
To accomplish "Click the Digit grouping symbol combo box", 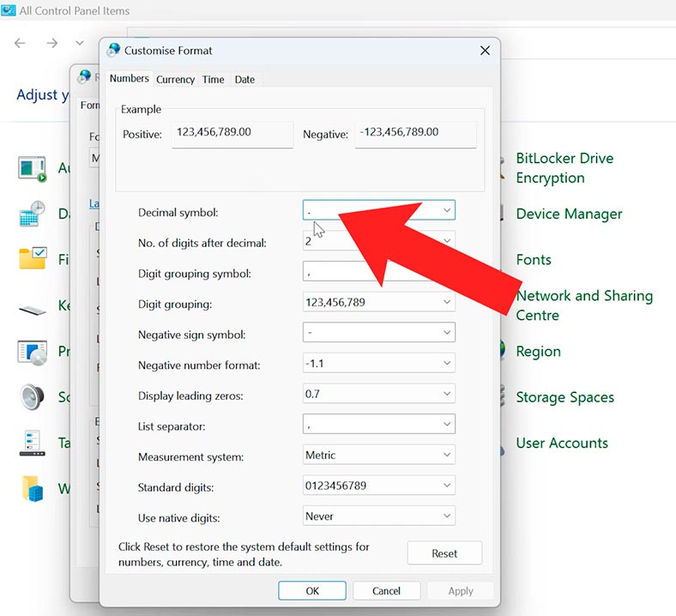I will [x=378, y=271].
